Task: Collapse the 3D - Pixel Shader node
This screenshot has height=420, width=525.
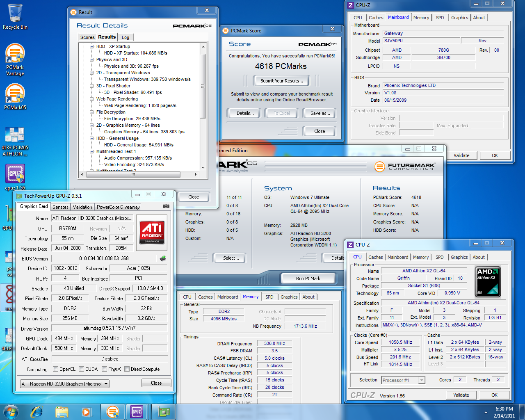Action: click(x=92, y=86)
